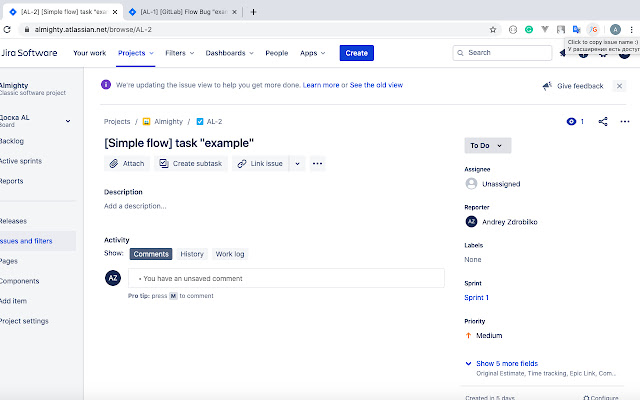Image resolution: width=640 pixels, height=400 pixels.
Task: Click the Unassigned assignee field
Action: pyautogui.click(x=493, y=184)
